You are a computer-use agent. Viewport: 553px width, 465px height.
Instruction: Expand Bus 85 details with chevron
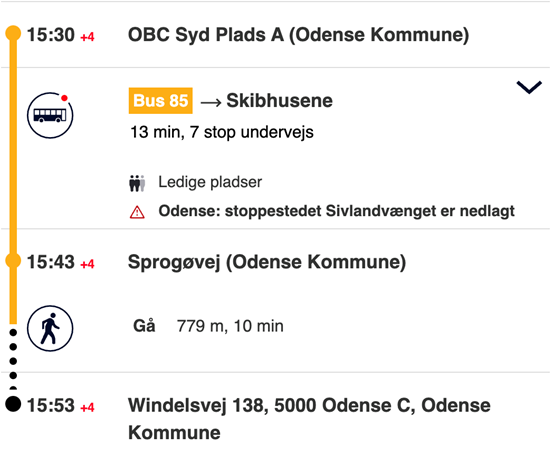[529, 87]
